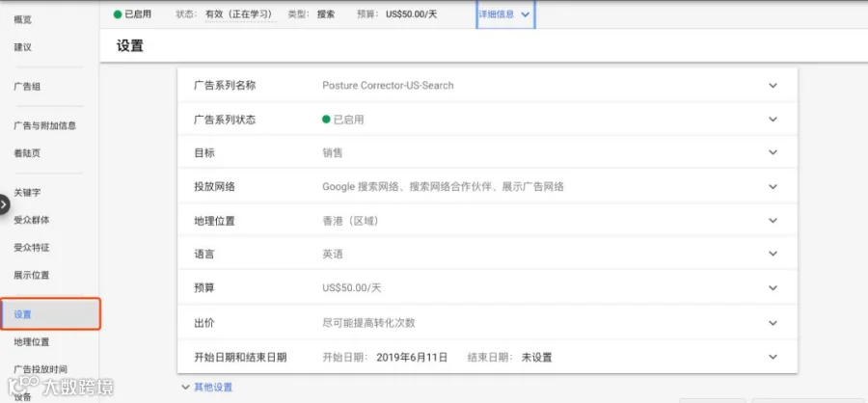Expand the 开始日期和结束日期 row chevron
This screenshot has height=403, width=868.
coord(773,357)
